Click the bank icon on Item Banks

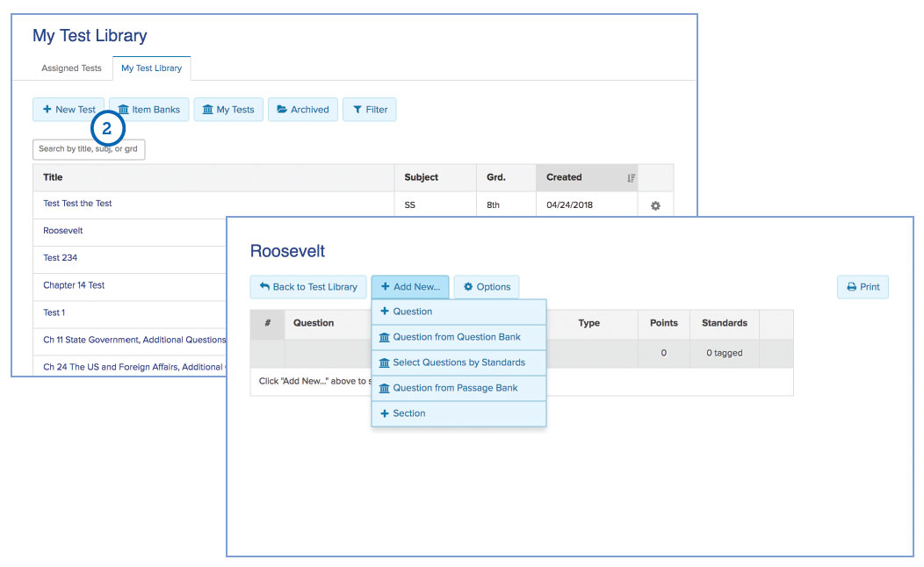pyautogui.click(x=123, y=109)
